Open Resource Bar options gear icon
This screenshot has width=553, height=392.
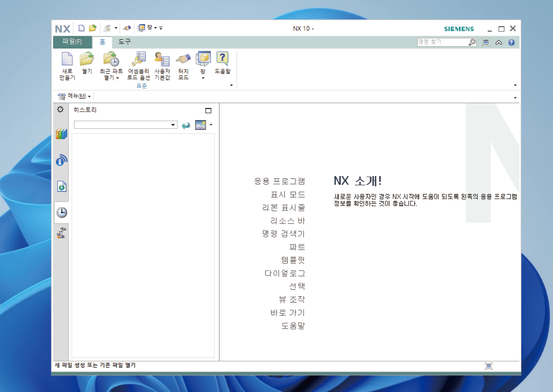click(60, 110)
